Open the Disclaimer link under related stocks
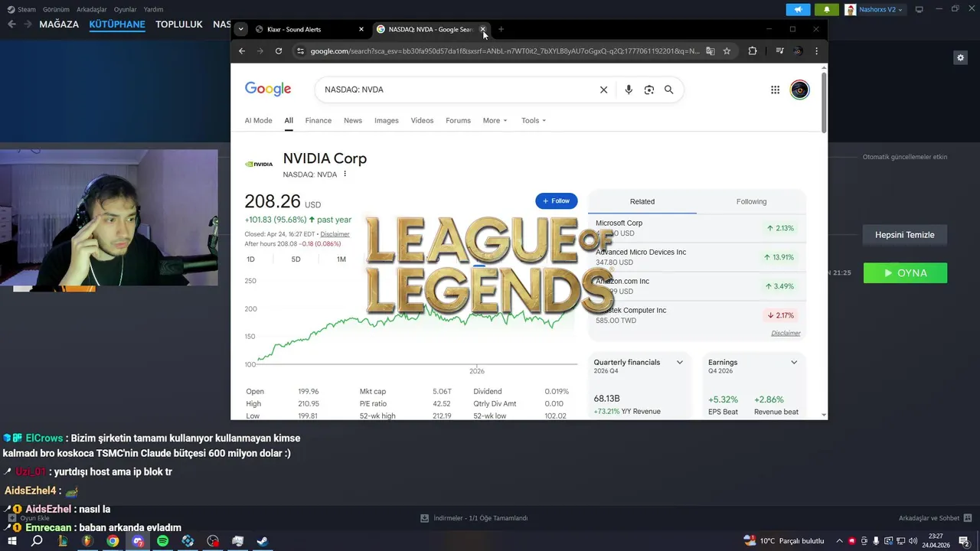 coord(786,333)
